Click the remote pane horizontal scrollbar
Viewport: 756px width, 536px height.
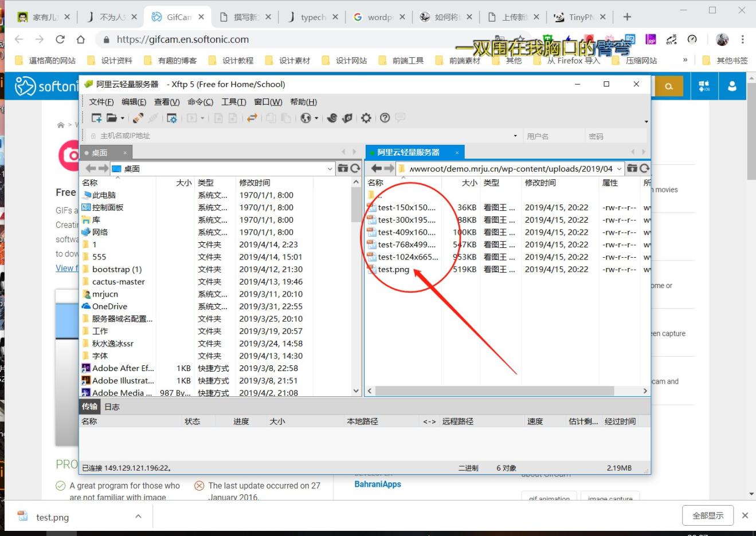point(494,391)
